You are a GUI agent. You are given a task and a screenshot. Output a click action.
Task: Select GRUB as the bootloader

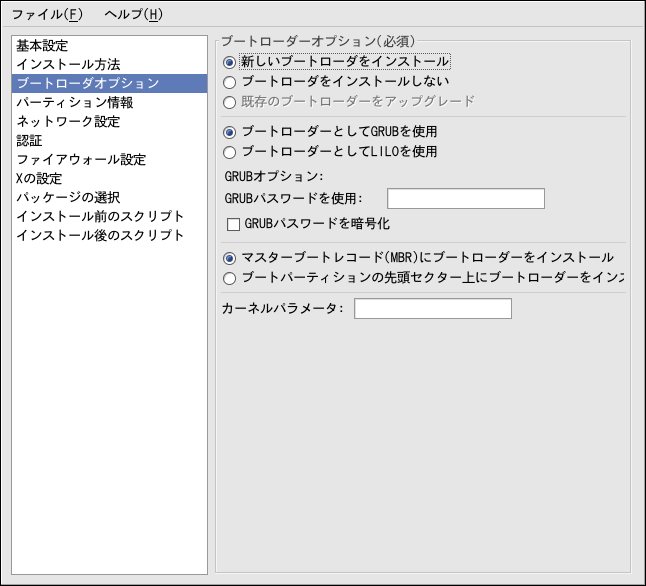point(231,132)
